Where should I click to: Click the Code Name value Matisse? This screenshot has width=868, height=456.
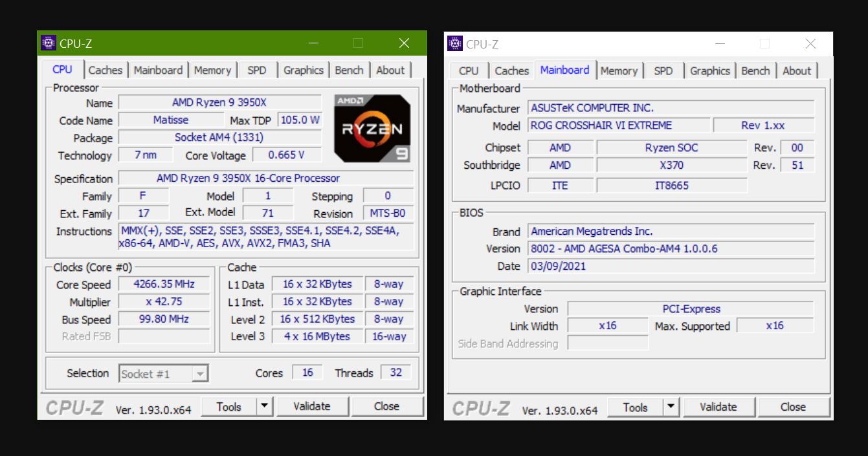tap(171, 120)
